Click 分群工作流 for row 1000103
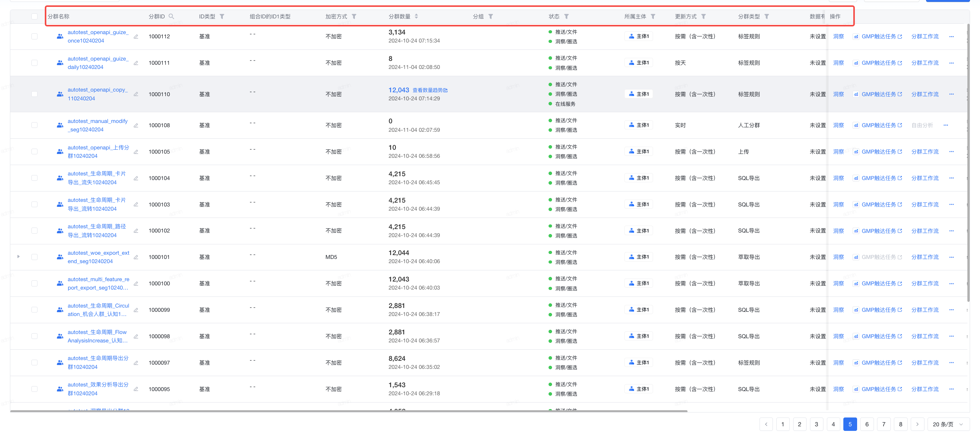This screenshot has width=980, height=442. (x=925, y=205)
